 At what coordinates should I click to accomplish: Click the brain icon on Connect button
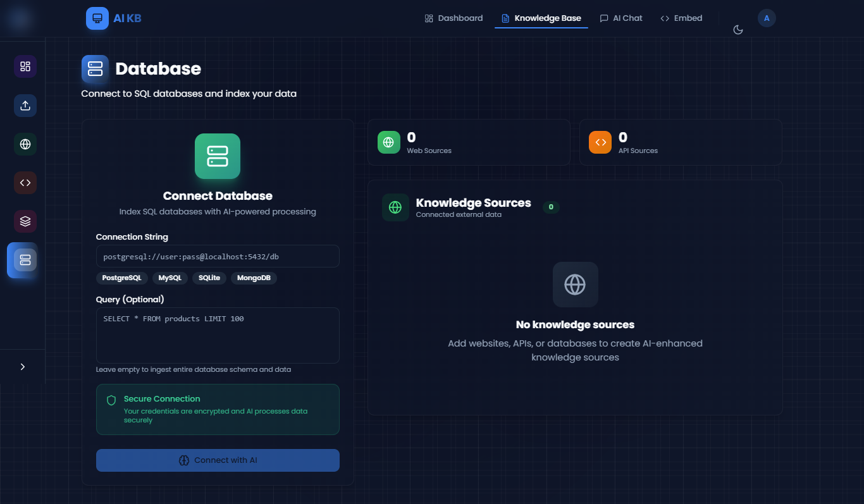(184, 460)
